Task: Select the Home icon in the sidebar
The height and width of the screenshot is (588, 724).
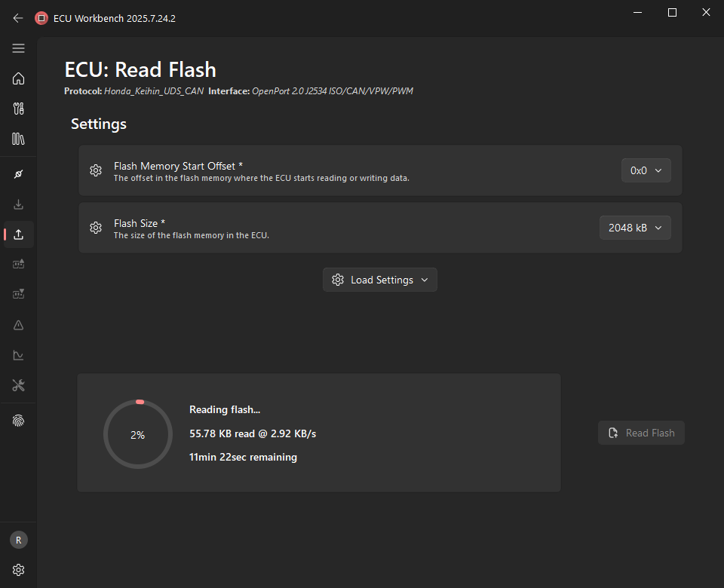Action: (x=18, y=78)
